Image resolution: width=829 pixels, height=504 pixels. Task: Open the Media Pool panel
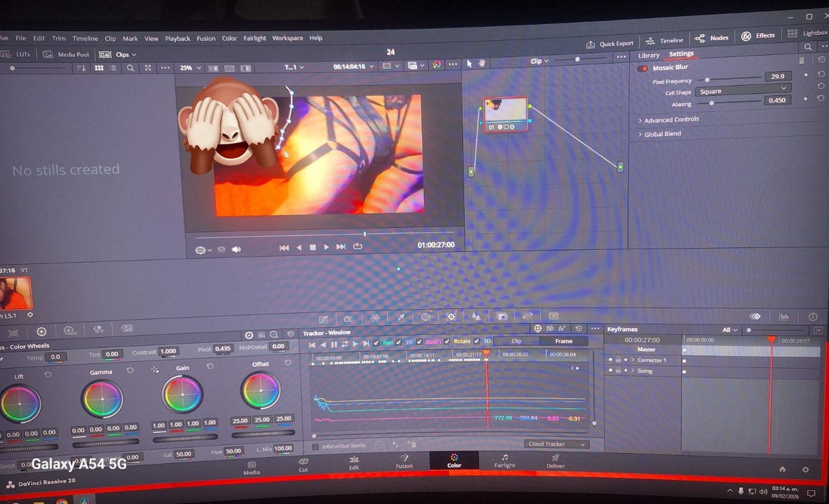(66, 54)
